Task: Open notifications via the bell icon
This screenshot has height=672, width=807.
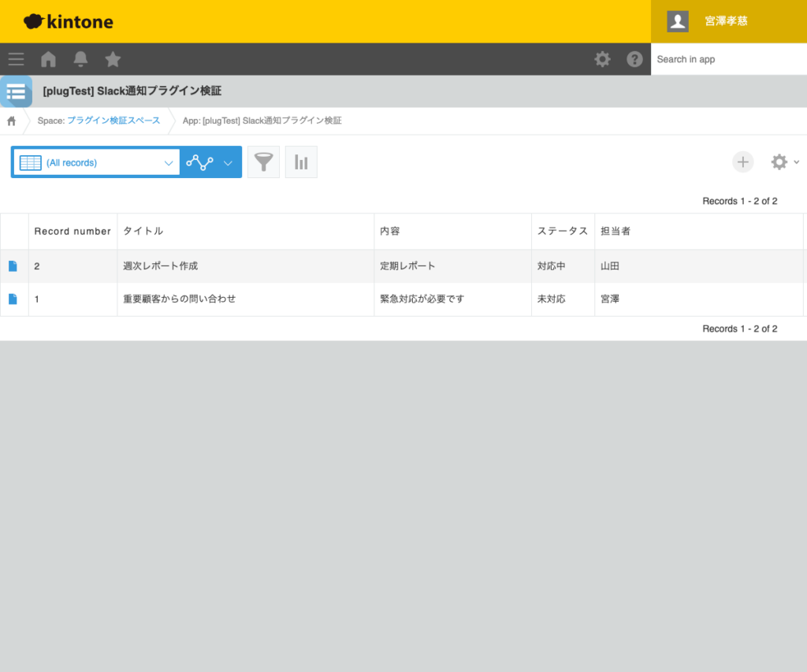Action: coord(80,59)
